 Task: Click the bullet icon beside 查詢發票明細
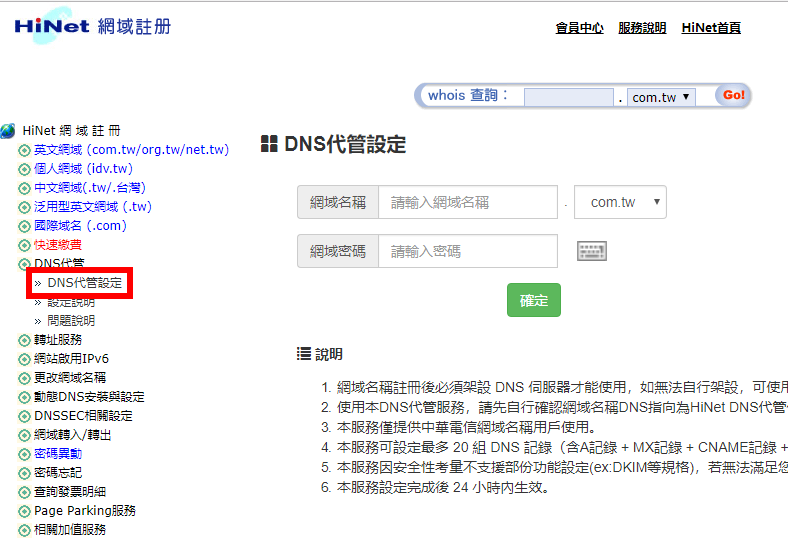point(24,492)
